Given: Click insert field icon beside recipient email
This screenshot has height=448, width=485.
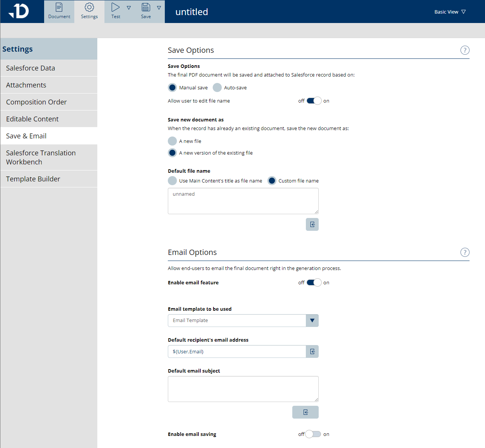Looking at the screenshot, I should (312, 351).
